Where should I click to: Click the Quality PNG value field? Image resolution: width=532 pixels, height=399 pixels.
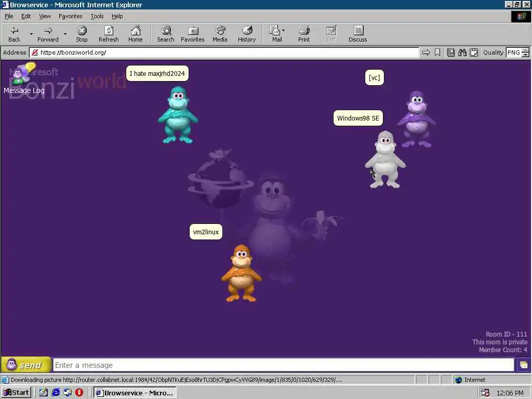(x=514, y=52)
